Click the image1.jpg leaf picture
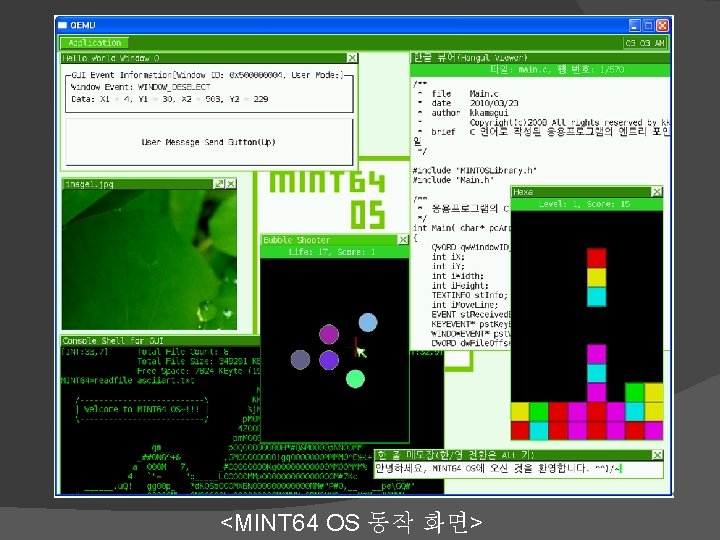Image resolution: width=720 pixels, height=540 pixels. pyautogui.click(x=149, y=259)
